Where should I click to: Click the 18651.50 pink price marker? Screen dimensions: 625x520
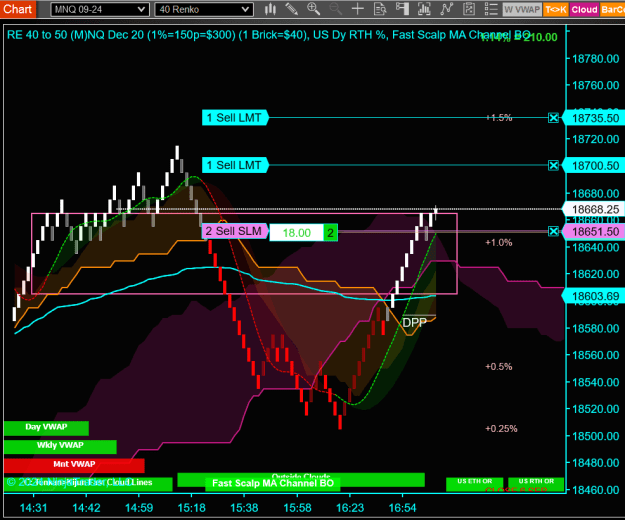(x=594, y=232)
